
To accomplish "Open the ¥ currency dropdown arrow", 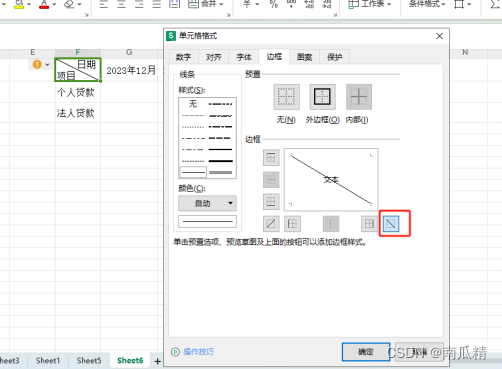I will pyautogui.click(x=257, y=4).
